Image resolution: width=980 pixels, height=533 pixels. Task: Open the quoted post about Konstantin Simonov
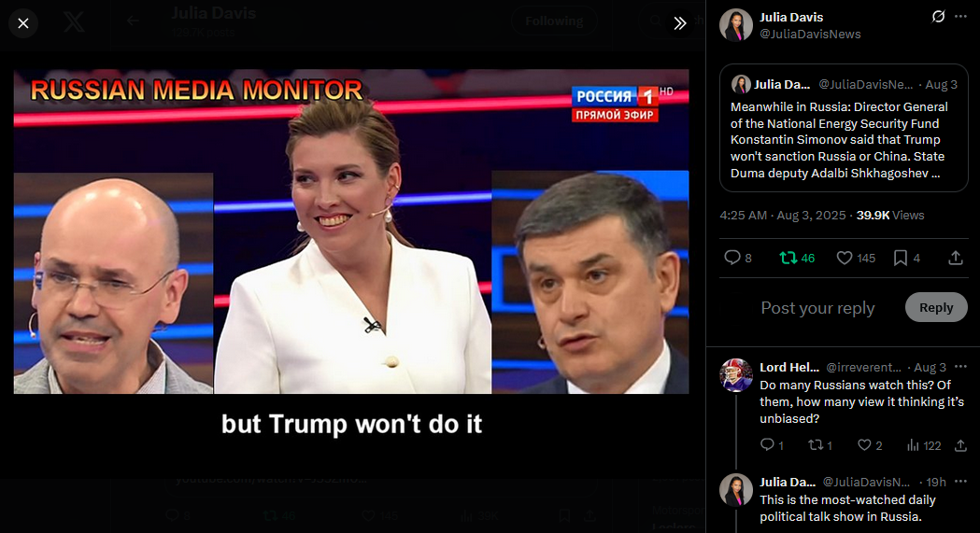(844, 128)
